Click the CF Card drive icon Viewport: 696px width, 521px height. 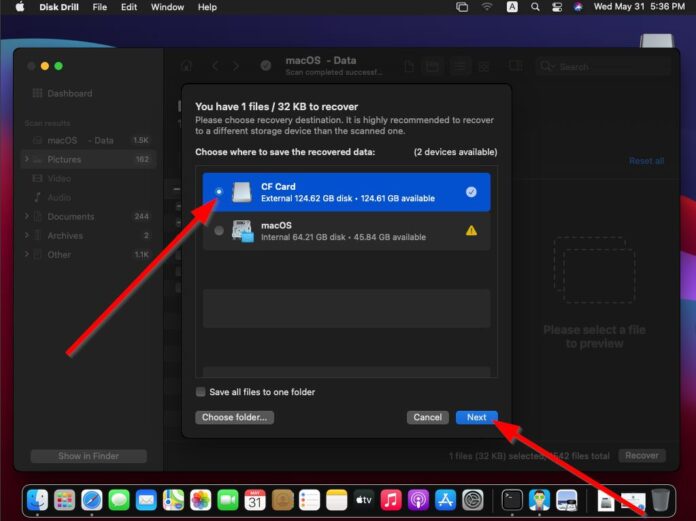242,192
